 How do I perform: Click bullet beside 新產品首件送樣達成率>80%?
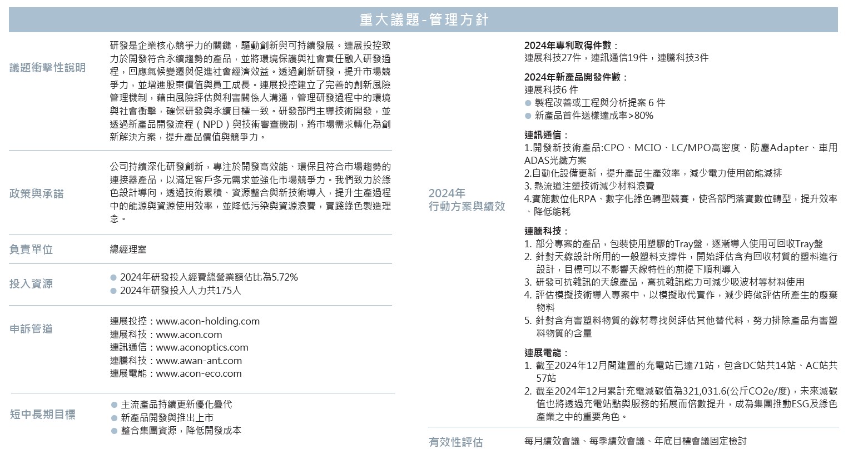(528, 116)
